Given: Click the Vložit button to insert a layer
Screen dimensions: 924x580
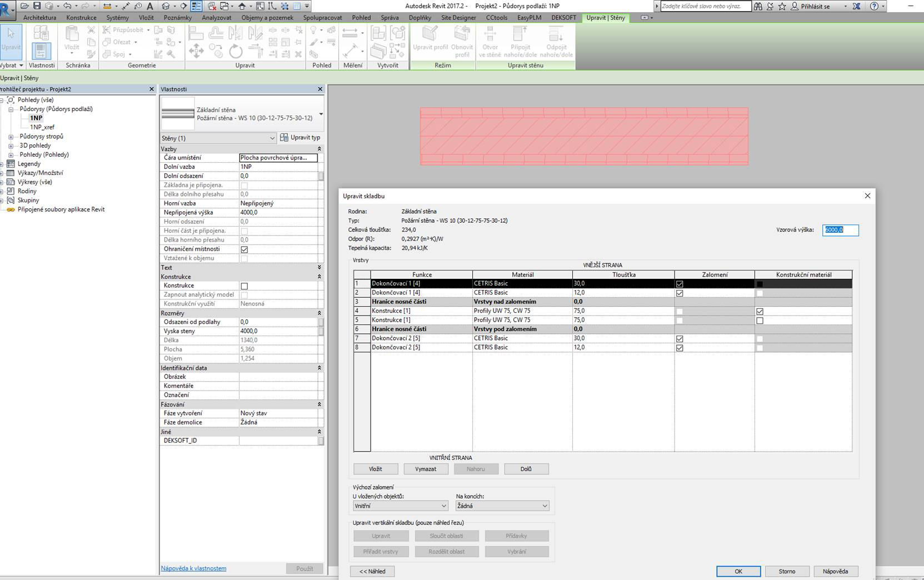Looking at the screenshot, I should (x=376, y=469).
